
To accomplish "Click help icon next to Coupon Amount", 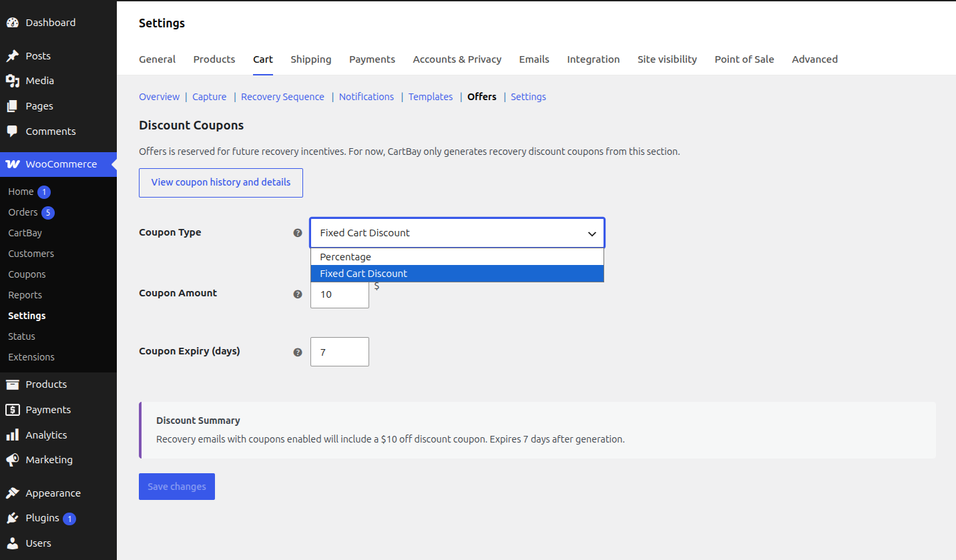I will point(298,294).
